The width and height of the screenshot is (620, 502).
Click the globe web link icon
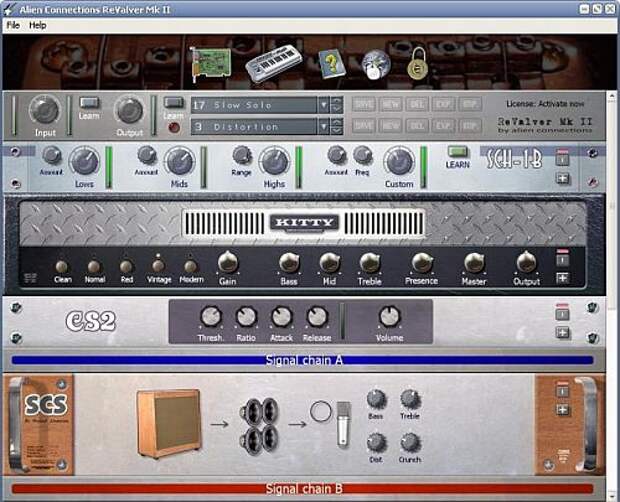(376, 65)
